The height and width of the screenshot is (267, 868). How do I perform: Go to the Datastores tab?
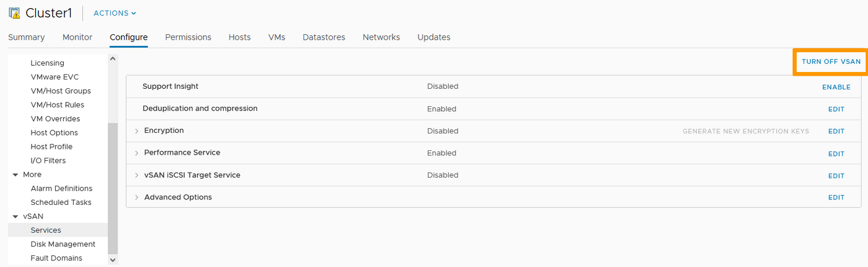pyautogui.click(x=324, y=37)
